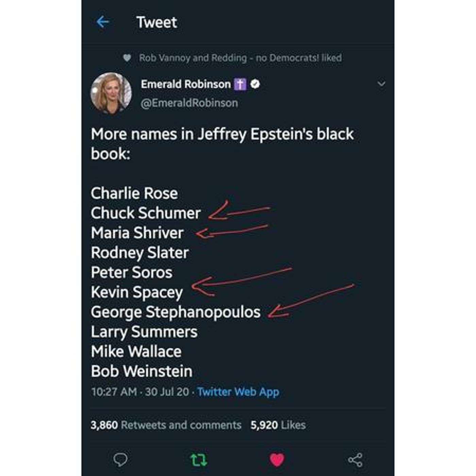View the 3,860 Retweets and comments
Image resolution: width=476 pixels, height=476 pixels.
tap(166, 425)
